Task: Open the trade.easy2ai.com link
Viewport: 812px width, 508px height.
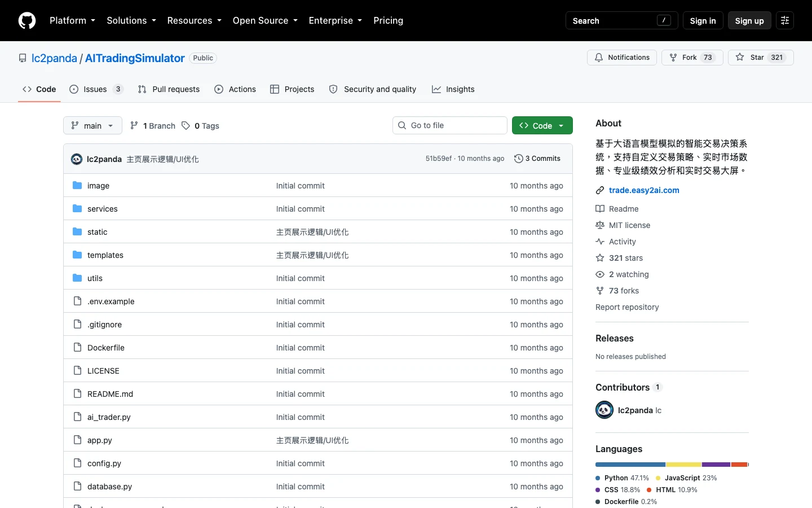Action: click(644, 191)
